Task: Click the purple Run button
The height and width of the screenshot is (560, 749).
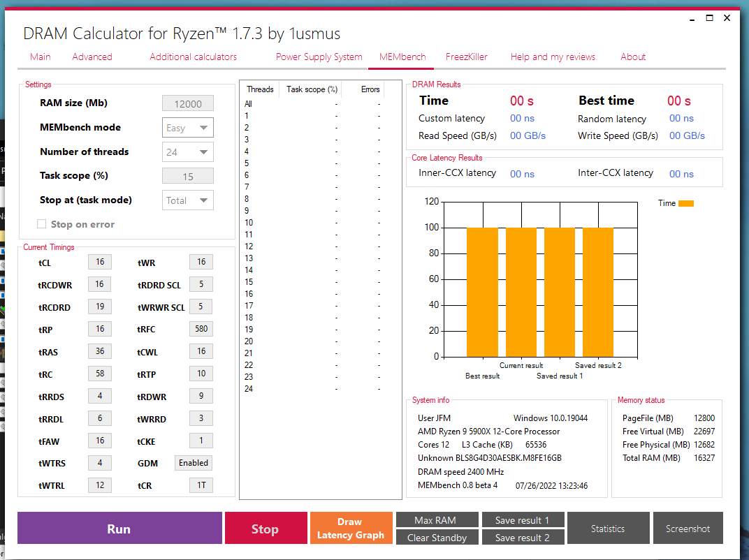Action: tap(119, 528)
